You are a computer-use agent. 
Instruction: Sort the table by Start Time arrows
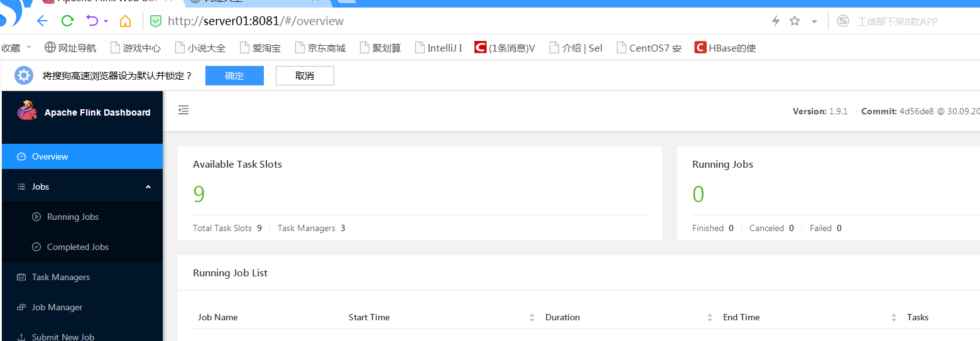[531, 317]
